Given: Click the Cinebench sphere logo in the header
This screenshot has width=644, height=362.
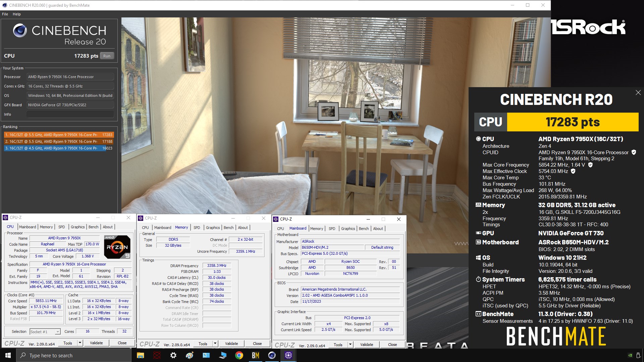Looking at the screenshot, I should pyautogui.click(x=20, y=31).
